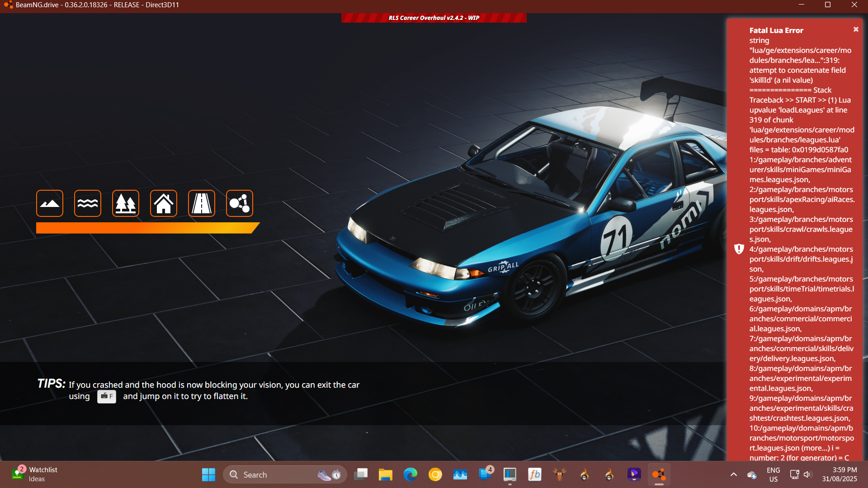
Task: Click the Fatal Lua Error title
Action: point(776,30)
